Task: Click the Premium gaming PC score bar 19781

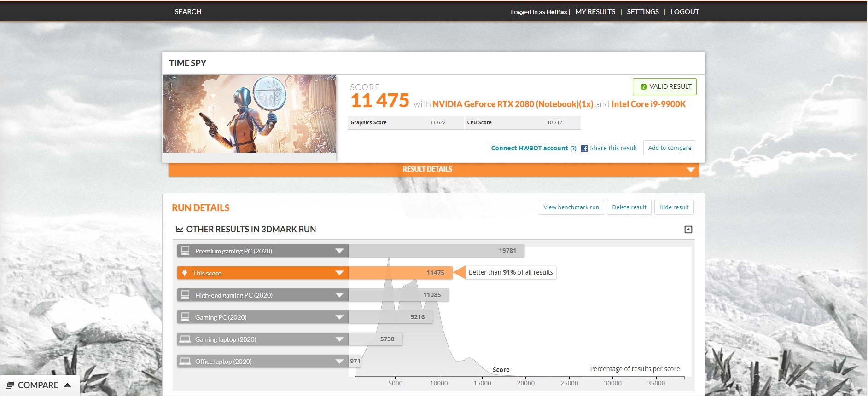Action: tap(437, 251)
